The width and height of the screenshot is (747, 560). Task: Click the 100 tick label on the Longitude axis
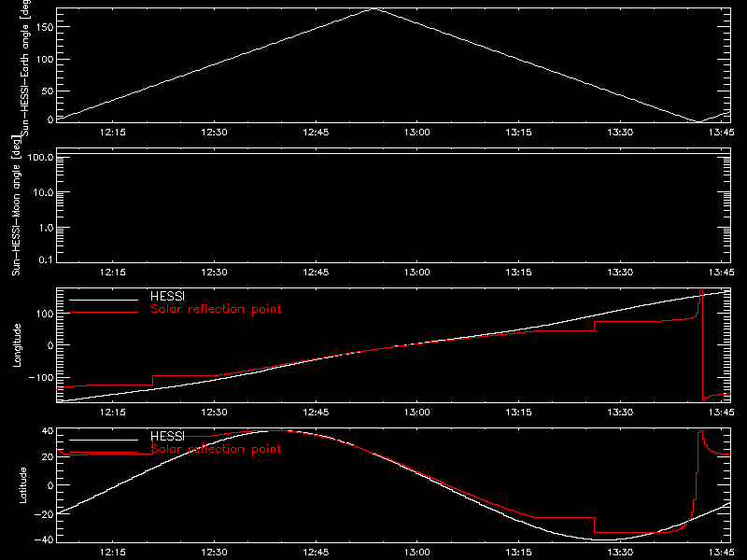point(45,314)
